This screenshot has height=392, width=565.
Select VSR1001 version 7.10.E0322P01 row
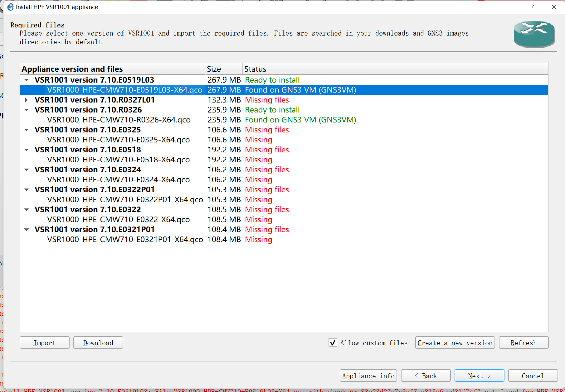coord(284,190)
